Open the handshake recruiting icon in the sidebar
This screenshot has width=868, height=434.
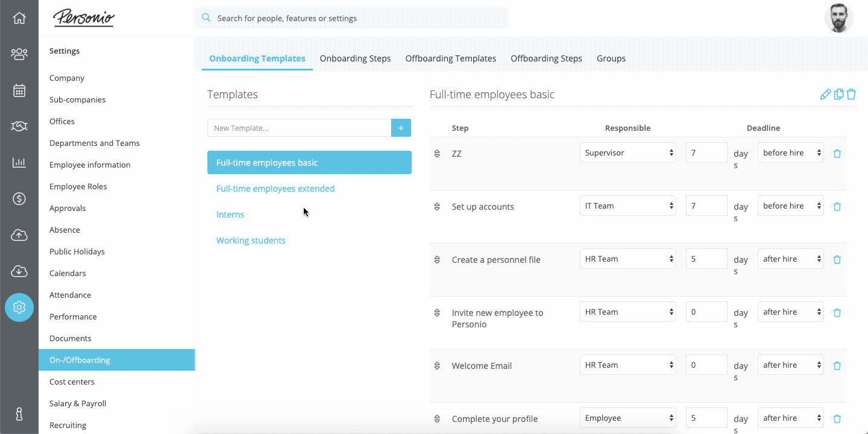click(19, 126)
